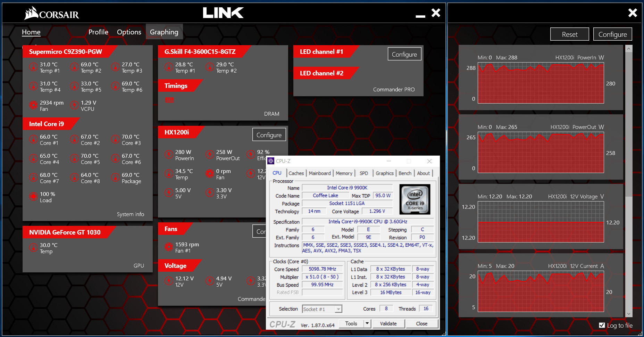Image resolution: width=644 pixels, height=337 pixels.
Task: Click the Tools button in CPU-Z
Action: 351,323
